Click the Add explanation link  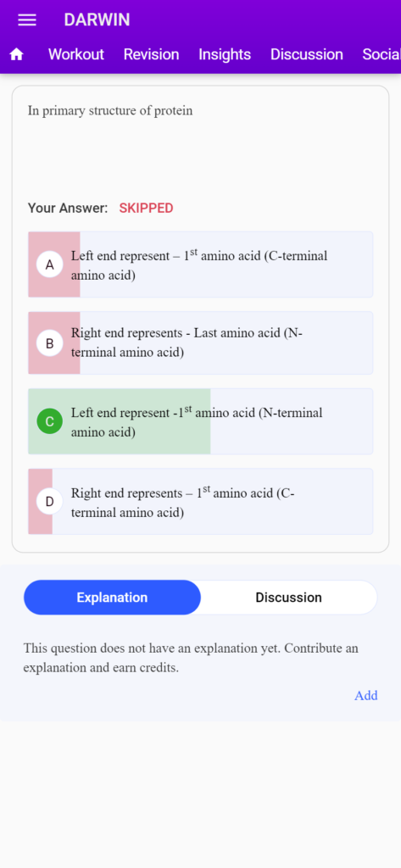point(366,695)
